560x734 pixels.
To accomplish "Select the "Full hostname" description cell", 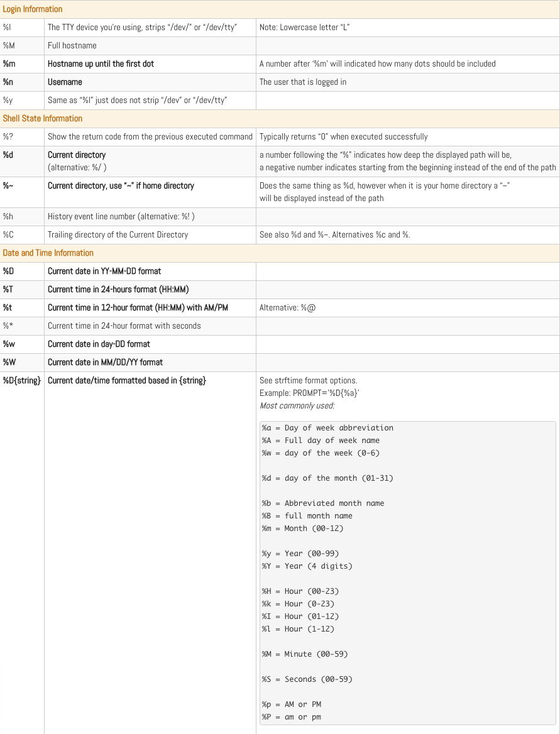I will pyautogui.click(x=72, y=45).
